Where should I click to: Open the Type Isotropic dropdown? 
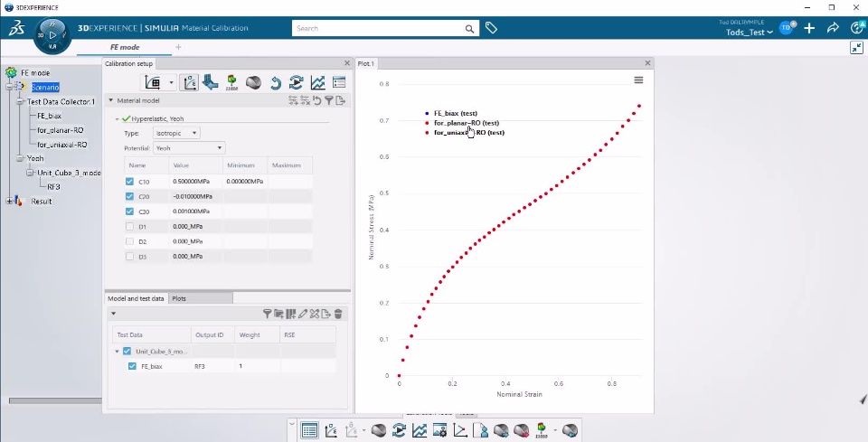coord(176,133)
